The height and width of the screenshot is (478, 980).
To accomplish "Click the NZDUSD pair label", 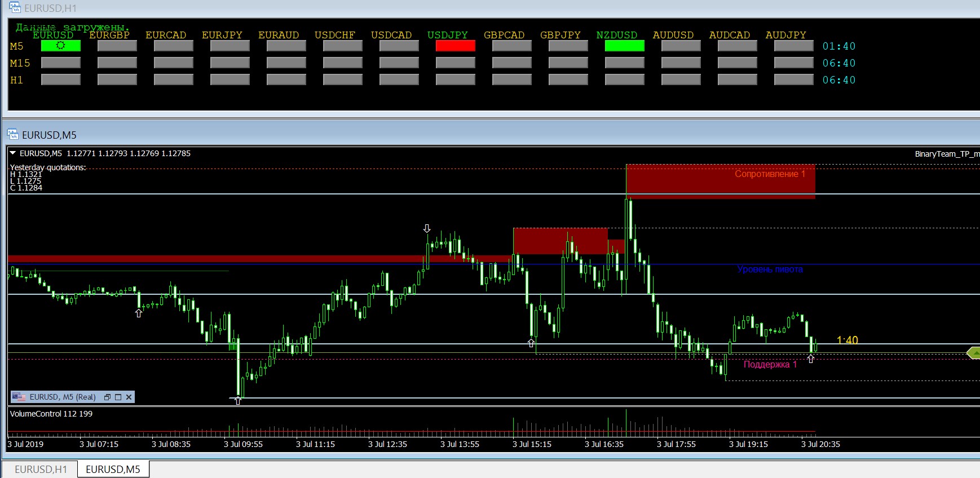I will point(617,35).
